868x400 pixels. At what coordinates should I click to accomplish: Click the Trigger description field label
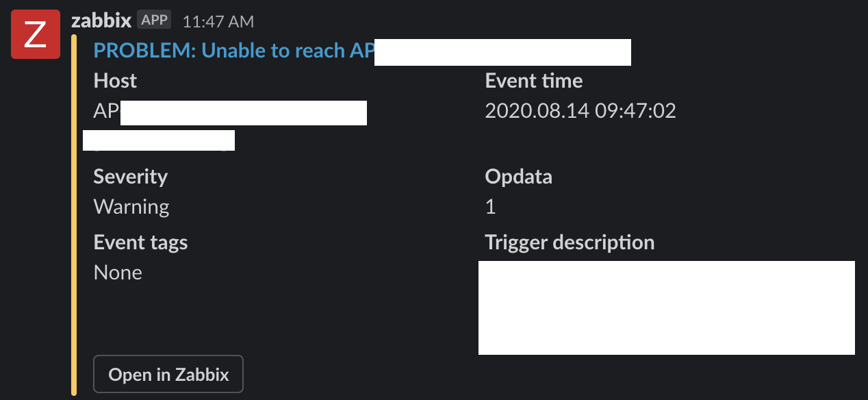click(570, 242)
